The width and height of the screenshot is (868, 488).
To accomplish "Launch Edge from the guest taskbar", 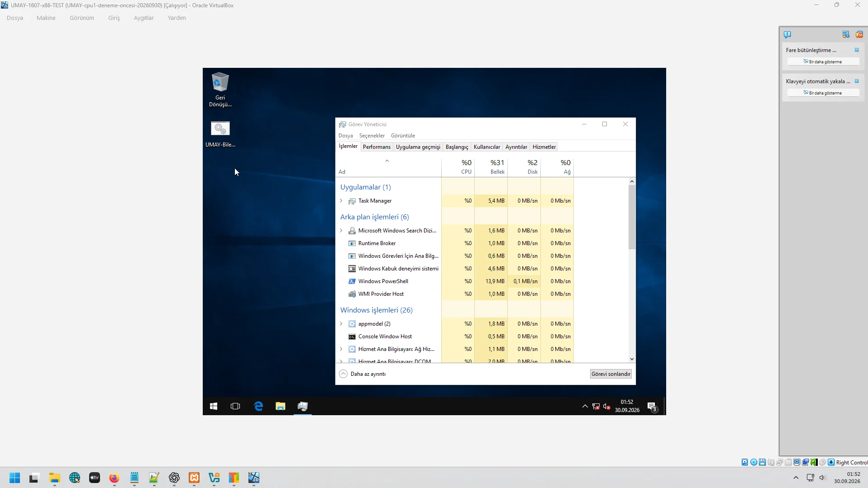I will click(x=258, y=406).
